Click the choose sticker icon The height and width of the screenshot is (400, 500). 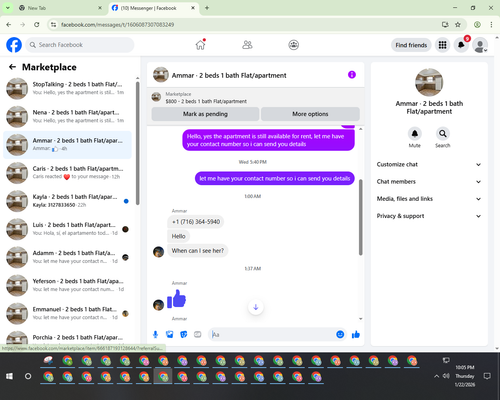coord(184,334)
